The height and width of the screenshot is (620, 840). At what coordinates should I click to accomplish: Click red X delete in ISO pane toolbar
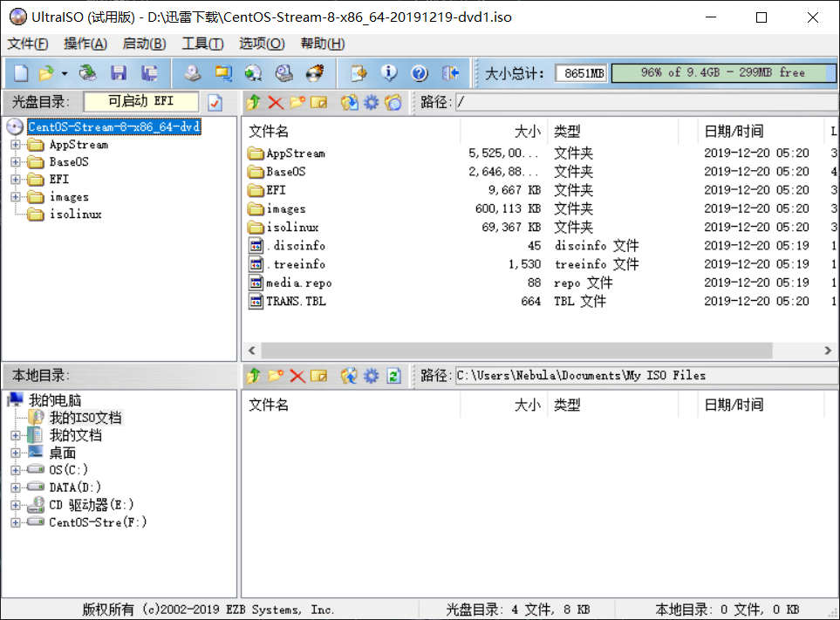click(x=276, y=102)
